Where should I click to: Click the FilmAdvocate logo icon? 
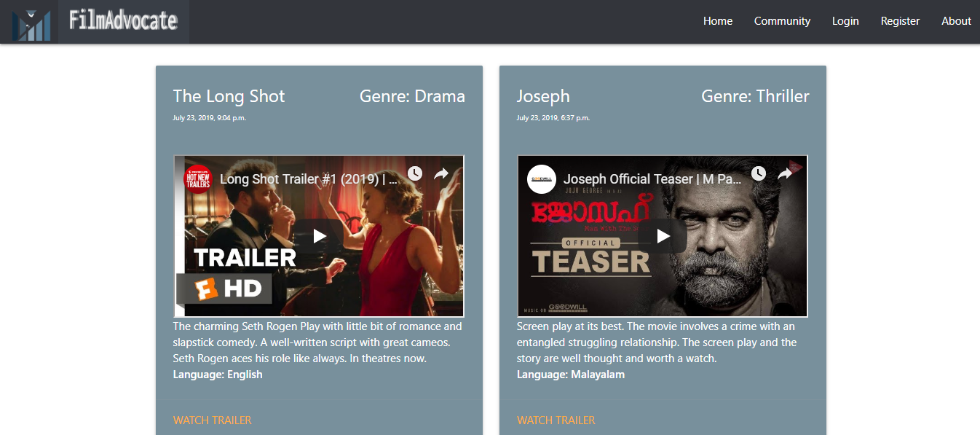pyautogui.click(x=32, y=23)
